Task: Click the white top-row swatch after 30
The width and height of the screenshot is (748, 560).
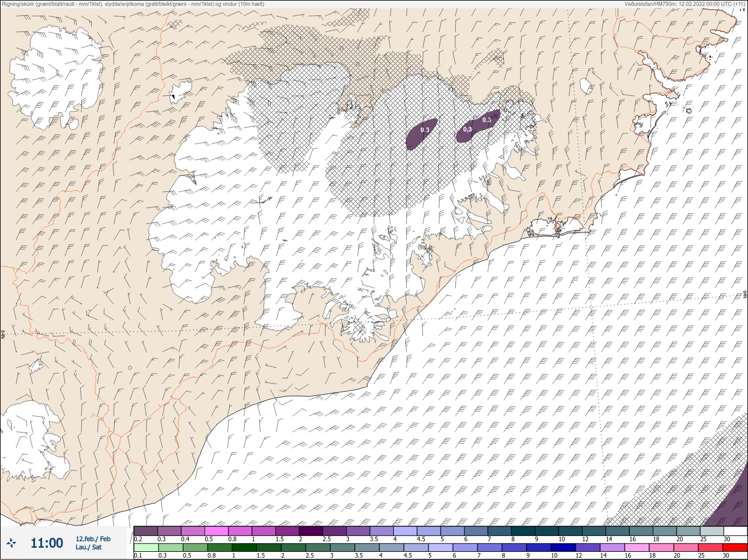Action: click(x=736, y=531)
